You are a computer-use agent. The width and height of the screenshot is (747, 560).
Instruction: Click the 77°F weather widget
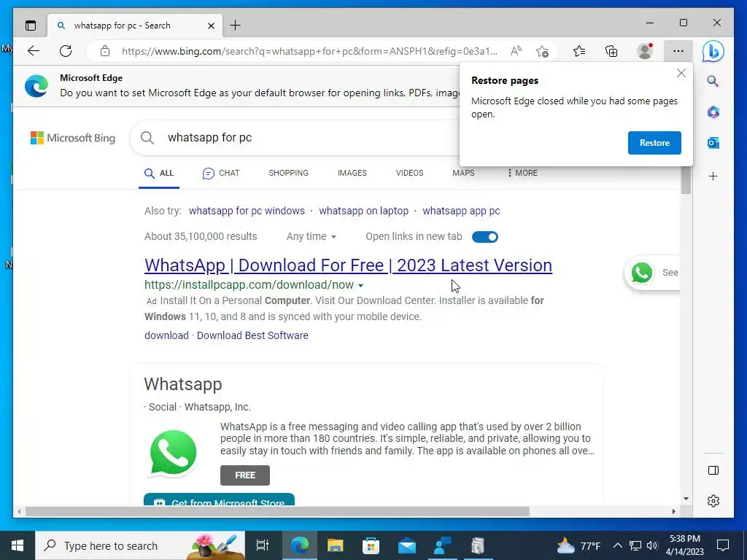(578, 545)
